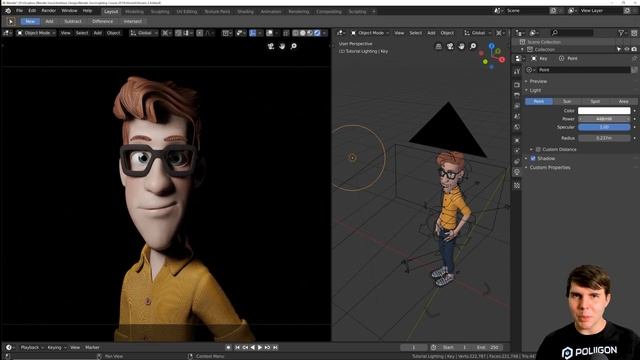Open Global orientation dropdown in right viewport
The width and height of the screenshot is (640, 360).
coord(477,33)
